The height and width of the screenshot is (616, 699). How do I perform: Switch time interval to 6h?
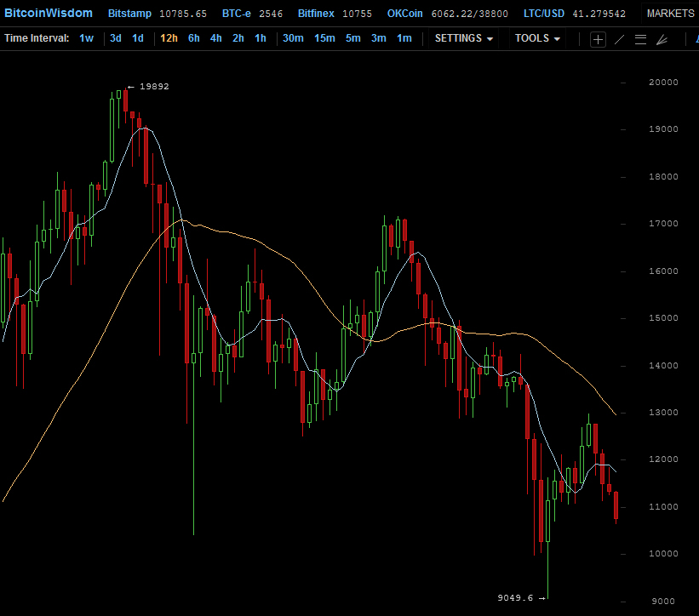pos(194,38)
